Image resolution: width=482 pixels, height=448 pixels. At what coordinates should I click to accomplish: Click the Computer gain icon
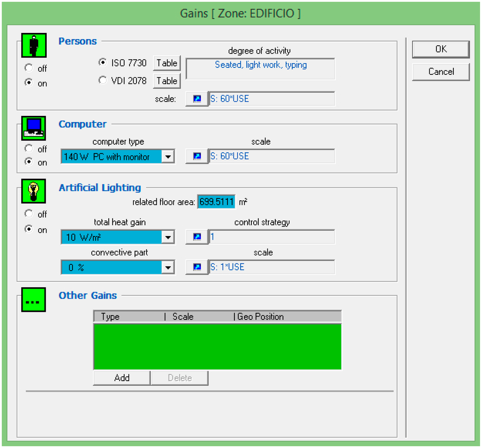[x=33, y=128]
